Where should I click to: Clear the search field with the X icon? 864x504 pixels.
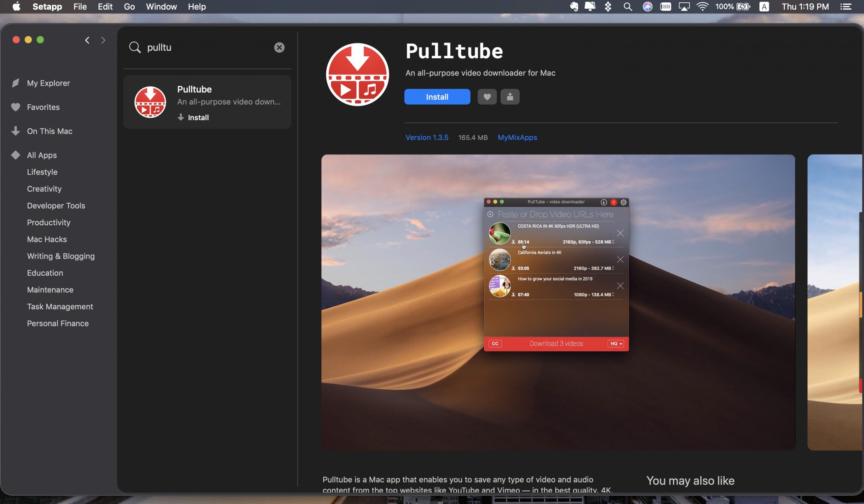[x=279, y=47]
